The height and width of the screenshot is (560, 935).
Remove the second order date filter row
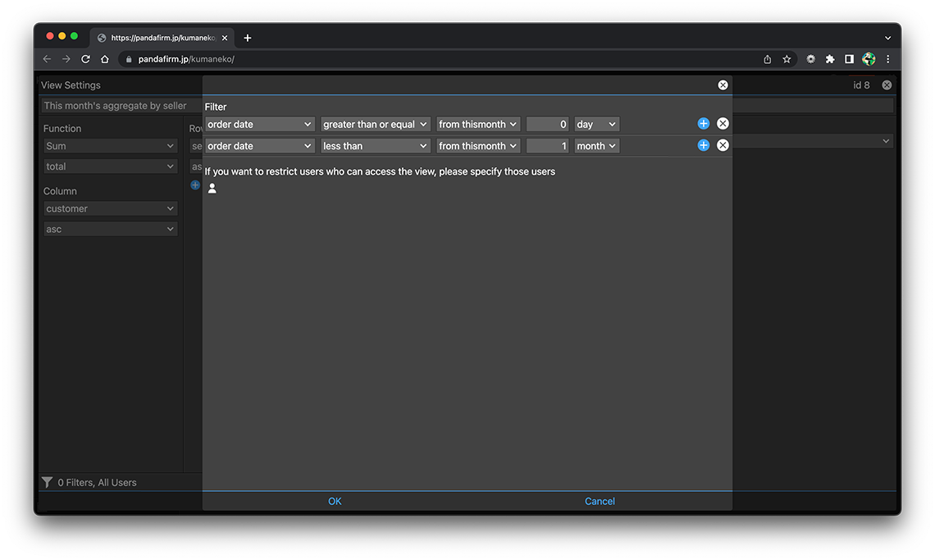click(723, 145)
